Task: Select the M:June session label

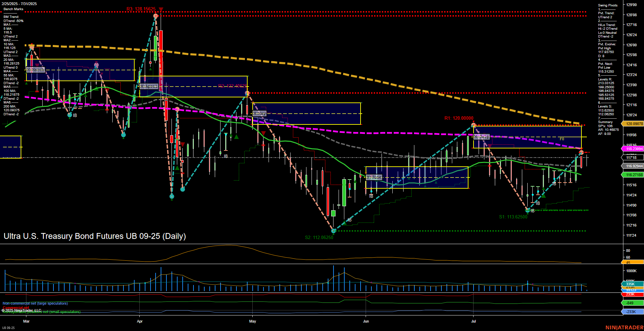Action: (x=374, y=177)
